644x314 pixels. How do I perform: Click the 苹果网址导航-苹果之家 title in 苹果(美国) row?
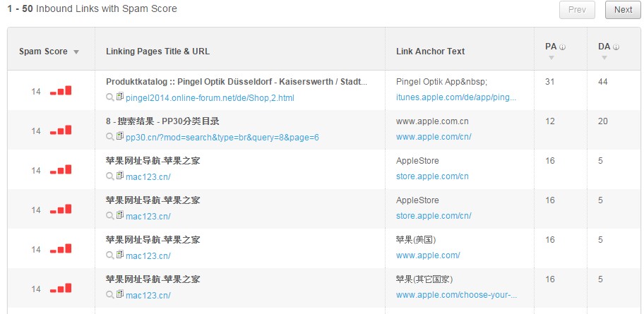[x=153, y=240]
